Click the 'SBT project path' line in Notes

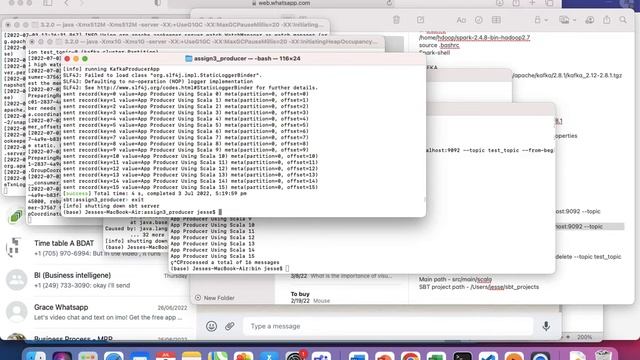(479, 287)
